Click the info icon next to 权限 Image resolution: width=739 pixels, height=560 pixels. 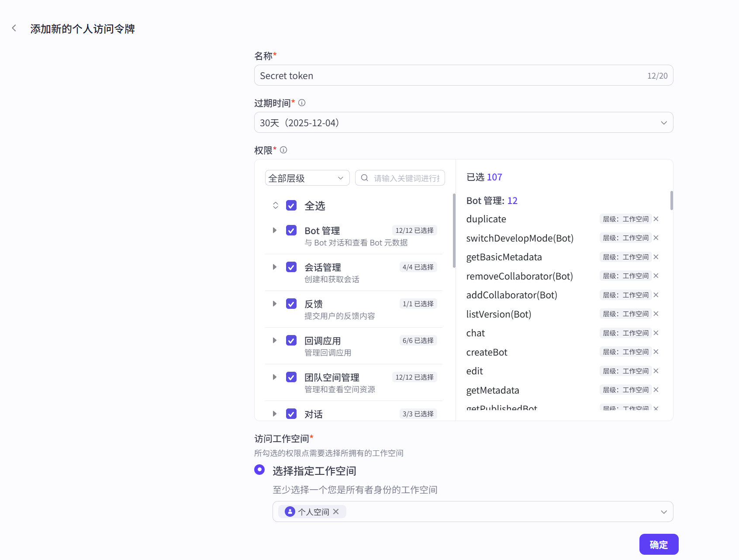(x=283, y=150)
